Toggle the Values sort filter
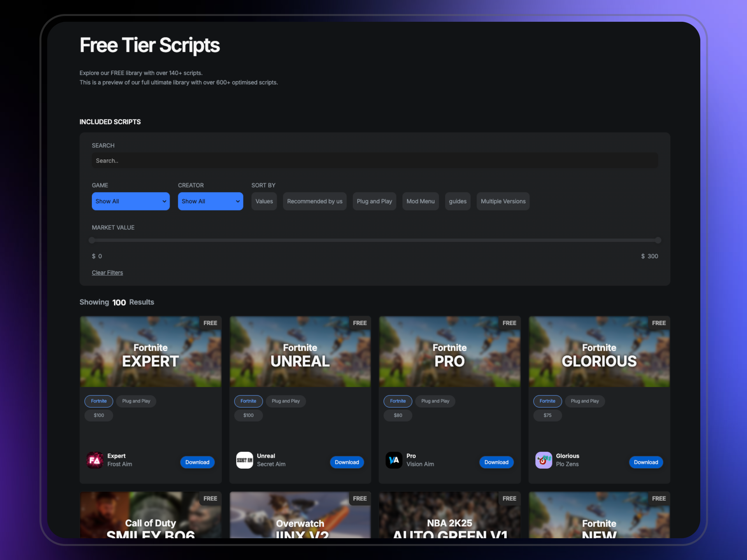The height and width of the screenshot is (560, 747). coord(264,201)
